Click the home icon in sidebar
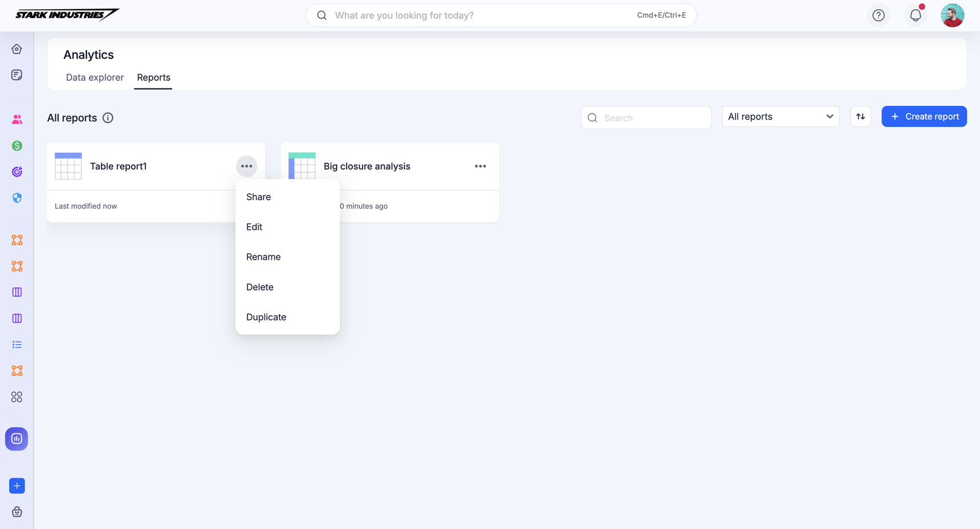Viewport: 980px width, 529px height. pyautogui.click(x=17, y=49)
